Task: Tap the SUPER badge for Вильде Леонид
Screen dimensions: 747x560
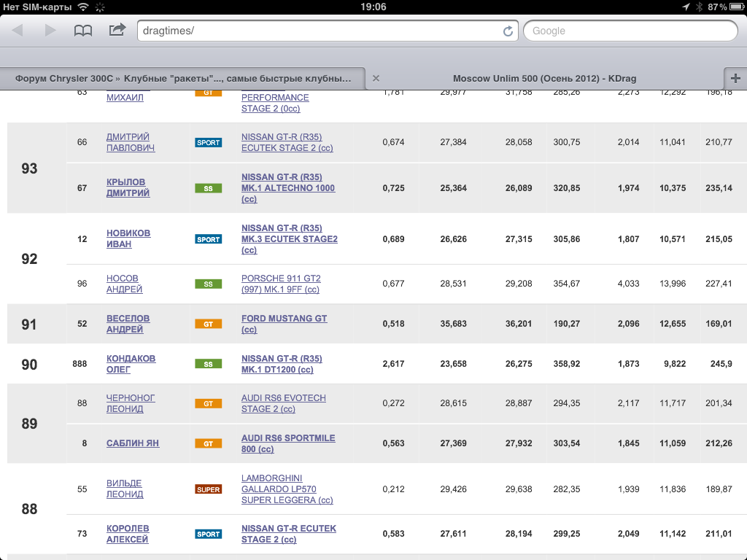Action: [x=208, y=489]
